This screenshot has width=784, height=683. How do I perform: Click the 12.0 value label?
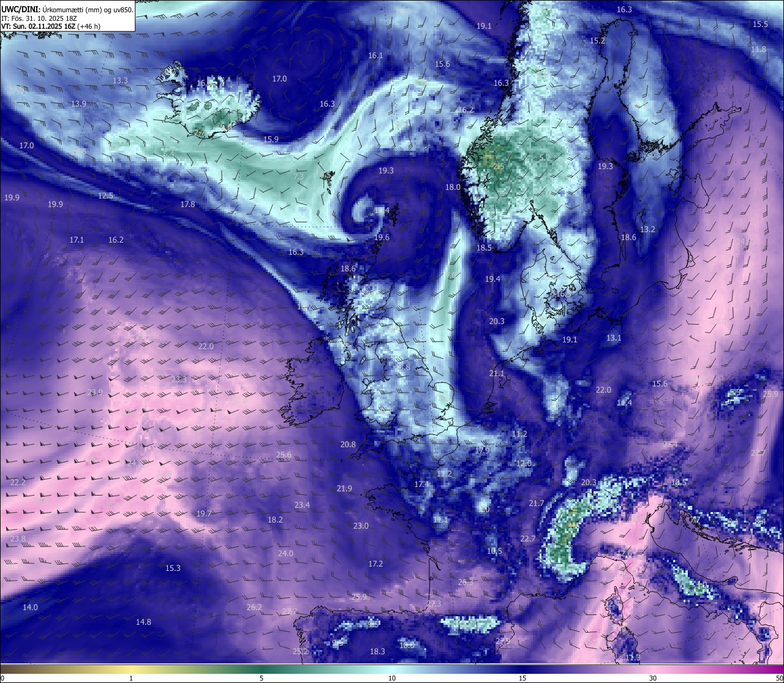point(524,463)
